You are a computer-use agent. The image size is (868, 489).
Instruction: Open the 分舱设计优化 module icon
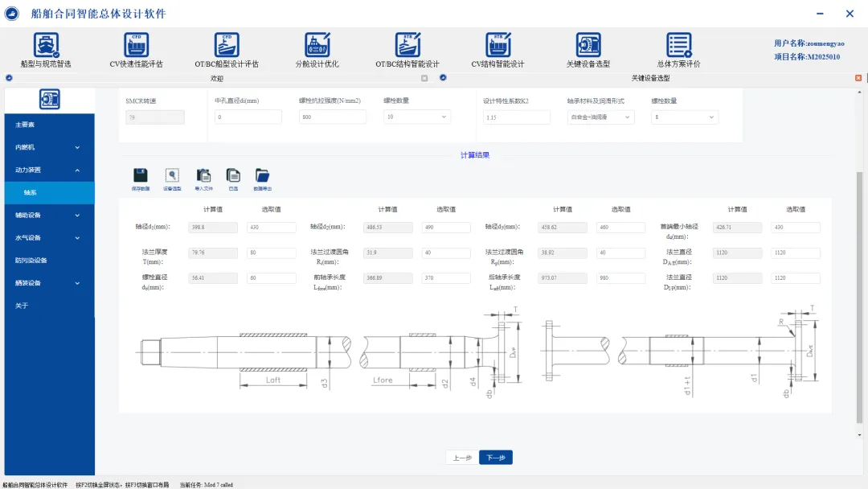pyautogui.click(x=317, y=44)
